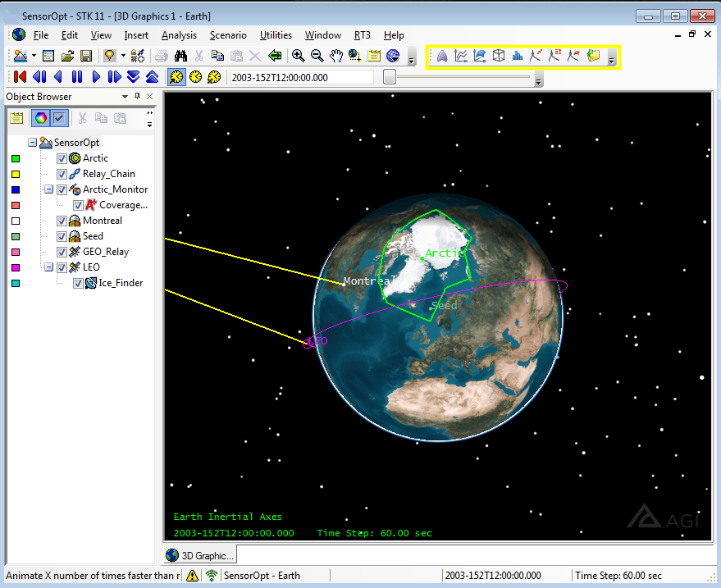This screenshot has height=588, width=721.
Task: Collapse the Arctic_Monitor tree node
Action: [48, 189]
